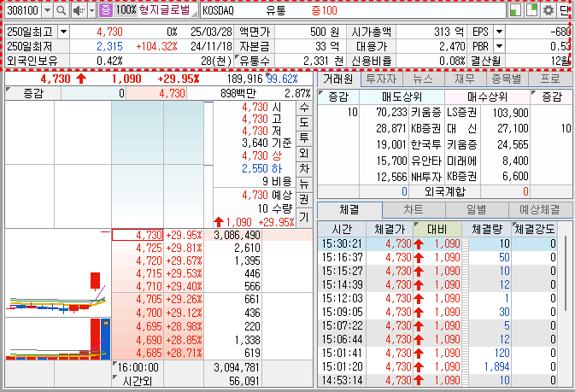Click the stock code input field 308100
575x392 pixels.
[x=23, y=10]
